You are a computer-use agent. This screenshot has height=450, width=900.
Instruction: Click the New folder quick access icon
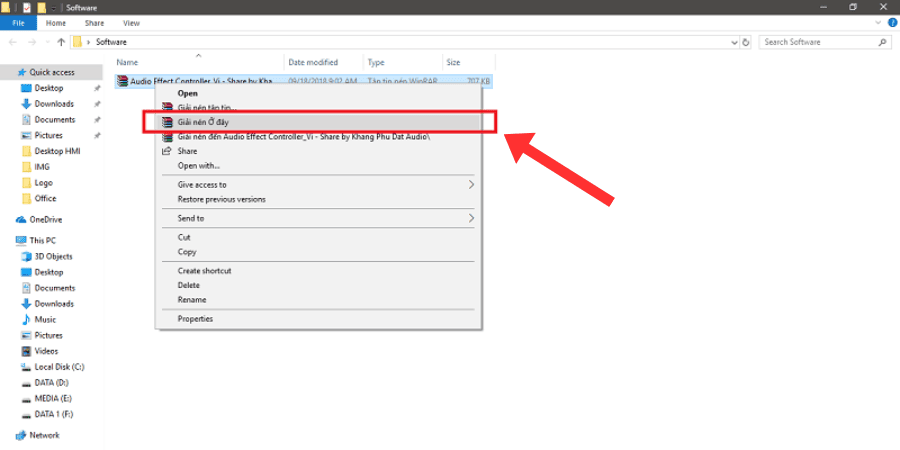[41, 7]
